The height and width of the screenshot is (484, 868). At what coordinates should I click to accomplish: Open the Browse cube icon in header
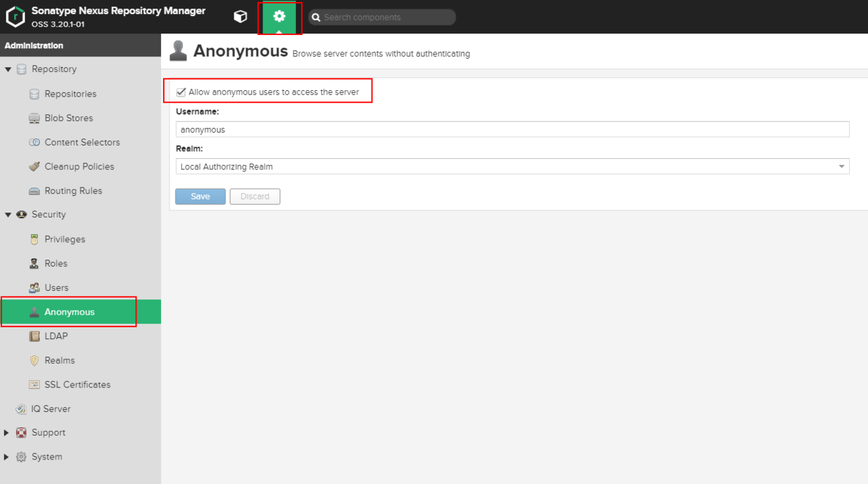[240, 17]
